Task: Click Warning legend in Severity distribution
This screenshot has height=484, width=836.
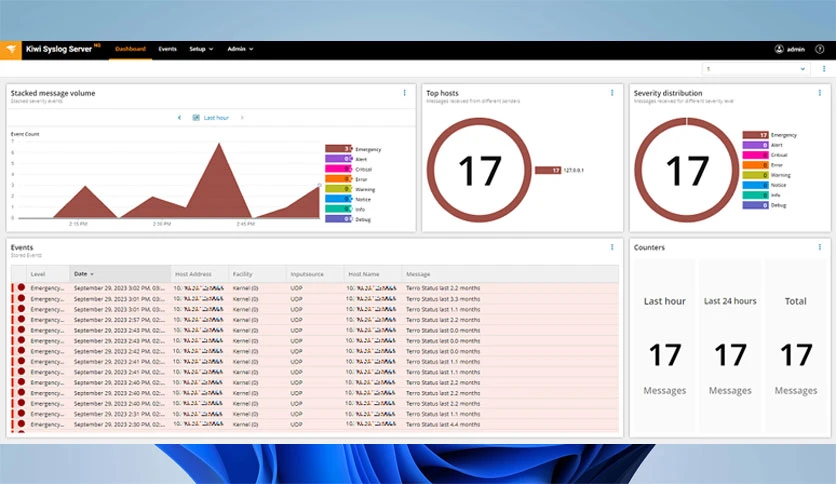Action: point(767,175)
